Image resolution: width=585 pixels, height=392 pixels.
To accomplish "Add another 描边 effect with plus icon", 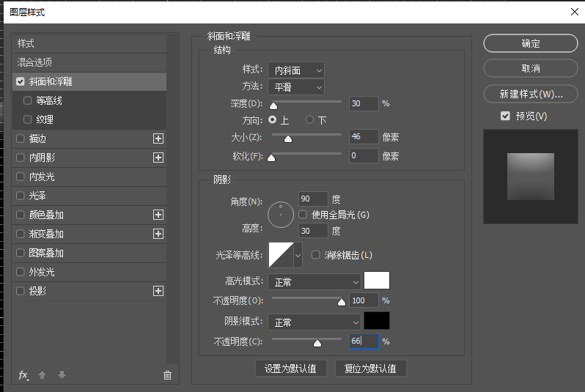I will pyautogui.click(x=158, y=138).
